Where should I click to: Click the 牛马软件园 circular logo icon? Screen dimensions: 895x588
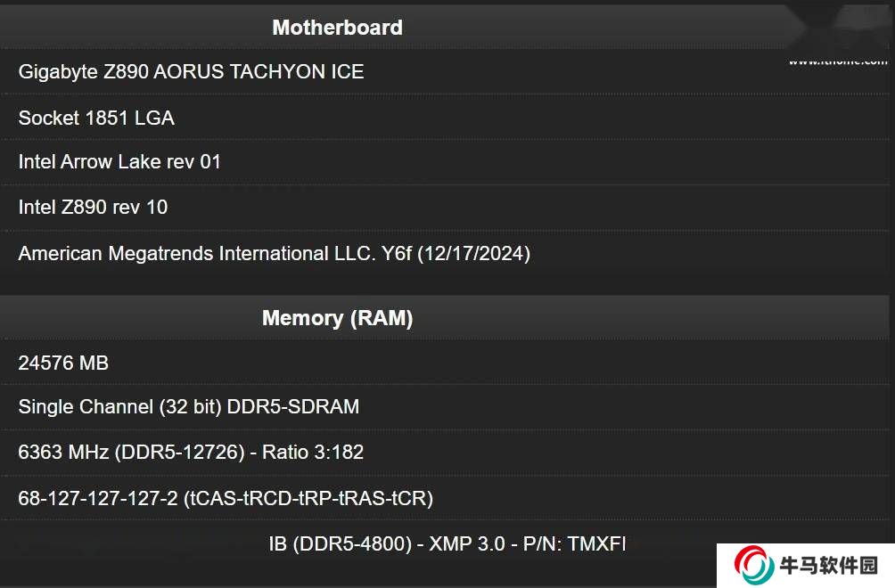click(753, 565)
